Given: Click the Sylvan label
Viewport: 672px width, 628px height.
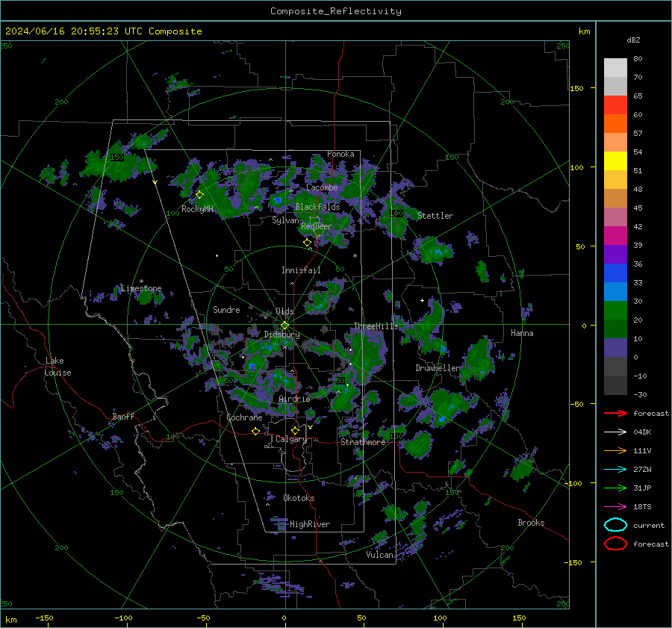Looking at the screenshot, I should 285,220.
